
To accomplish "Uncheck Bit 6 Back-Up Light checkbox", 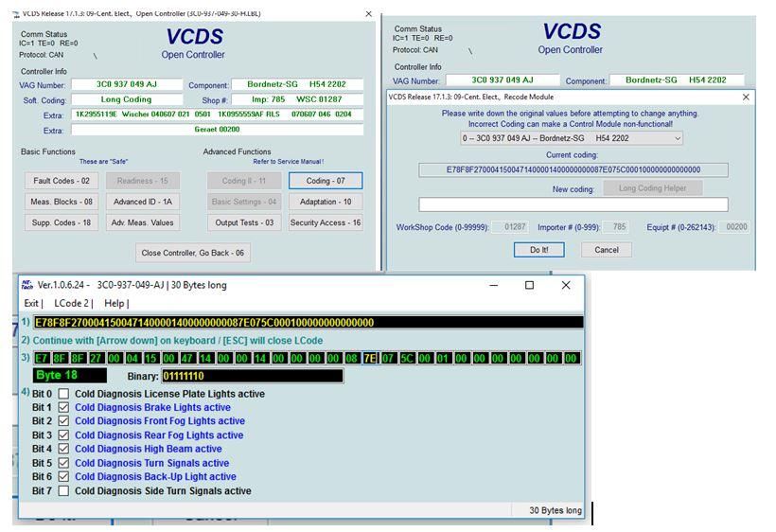I will point(63,476).
